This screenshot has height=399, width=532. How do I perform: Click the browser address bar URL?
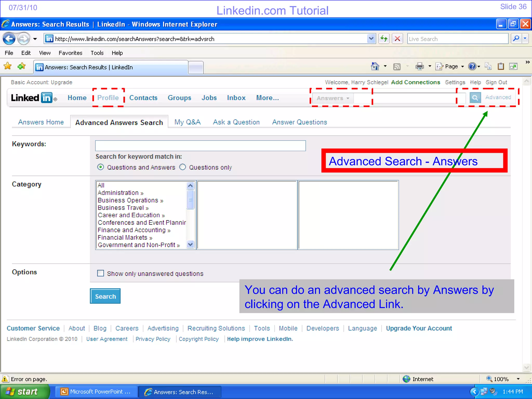click(x=135, y=39)
